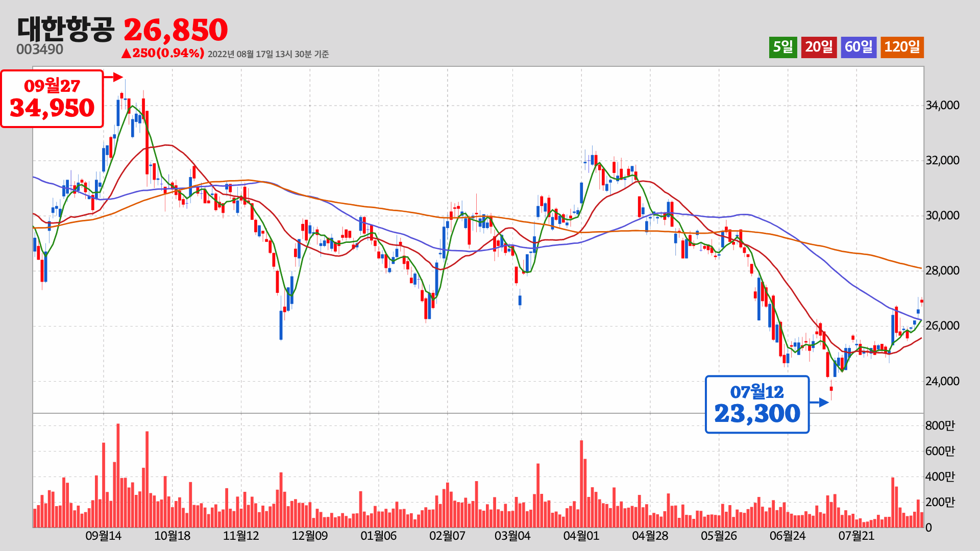Click the change value ▲250(0.94%)

tap(163, 53)
